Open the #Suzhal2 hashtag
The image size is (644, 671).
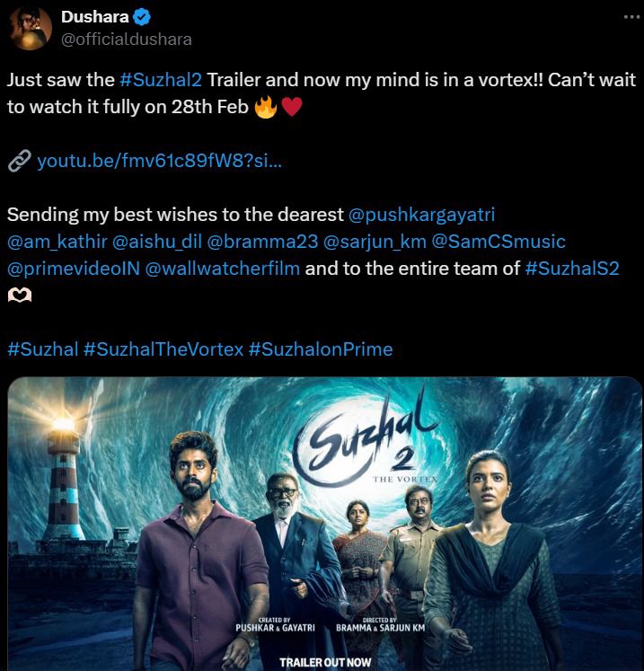161,80
